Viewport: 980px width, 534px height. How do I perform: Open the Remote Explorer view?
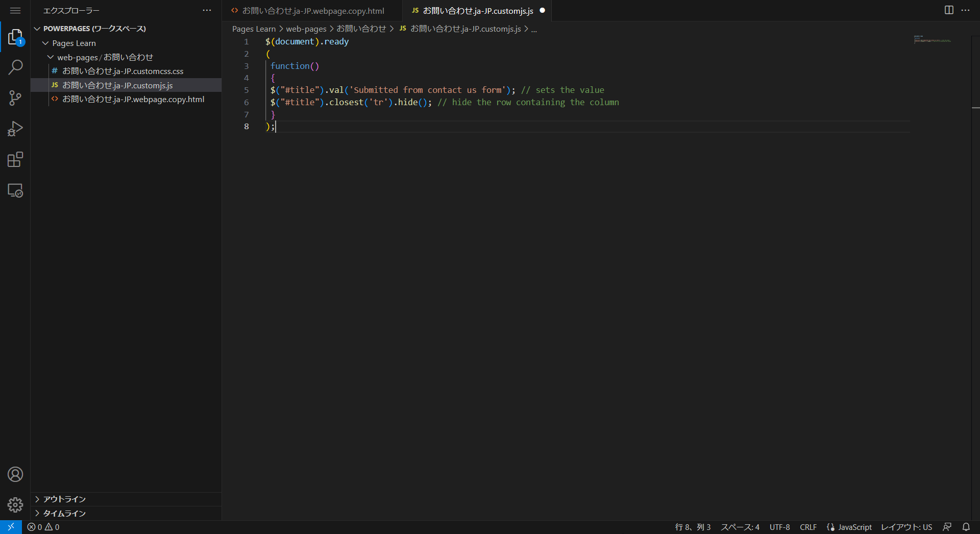click(15, 190)
